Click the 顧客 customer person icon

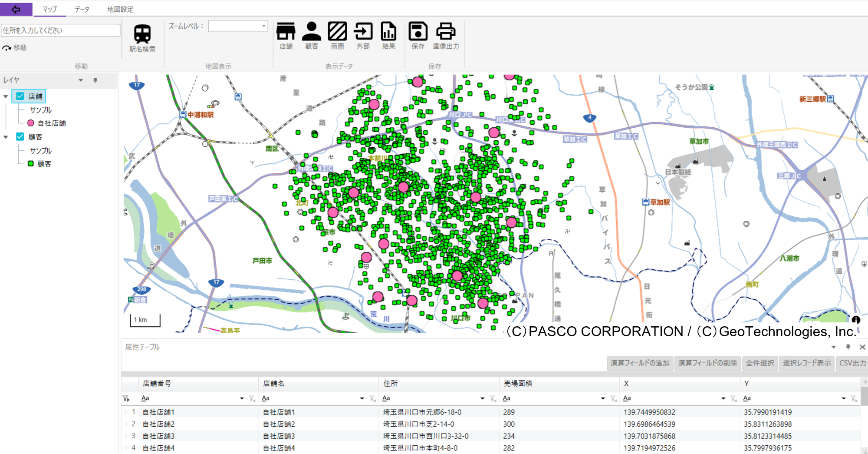311,32
